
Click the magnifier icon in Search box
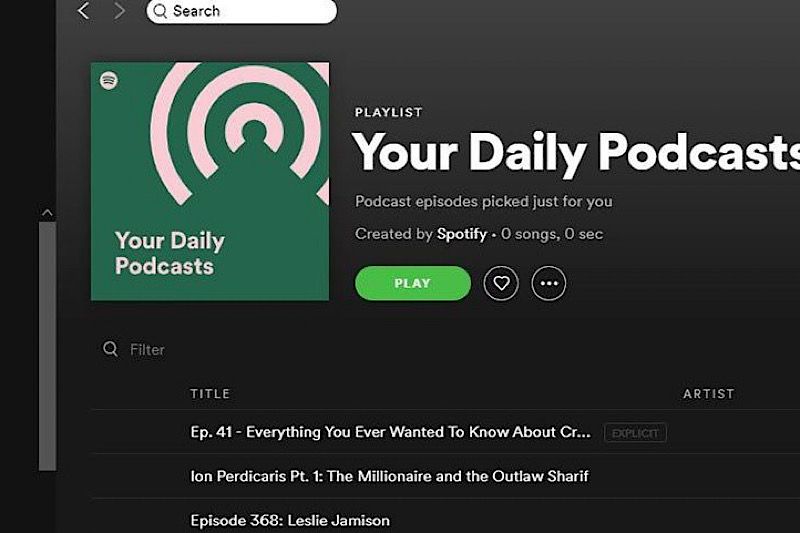click(x=160, y=11)
